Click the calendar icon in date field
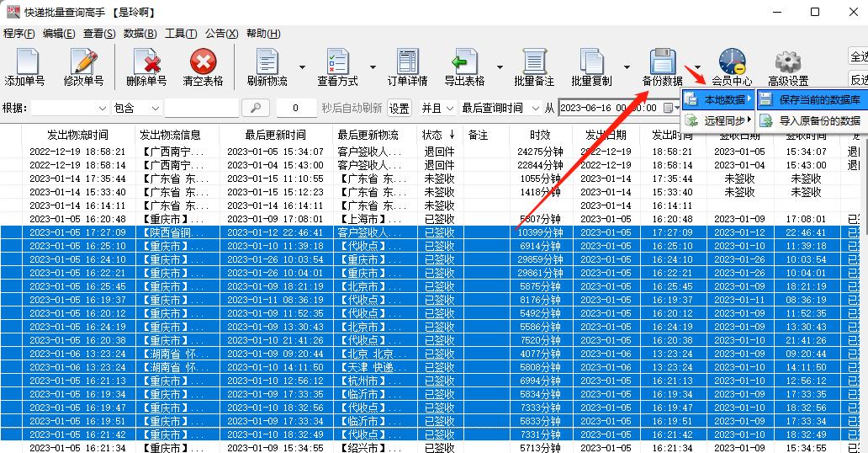The width and height of the screenshot is (868, 453). click(669, 108)
